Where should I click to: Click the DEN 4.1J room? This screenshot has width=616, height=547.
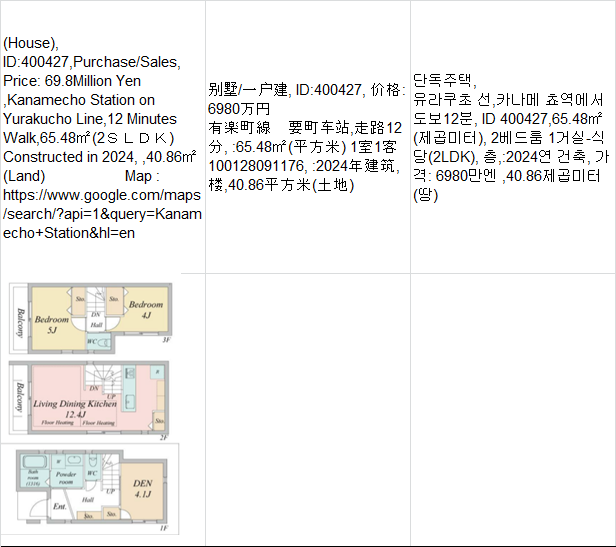141,488
